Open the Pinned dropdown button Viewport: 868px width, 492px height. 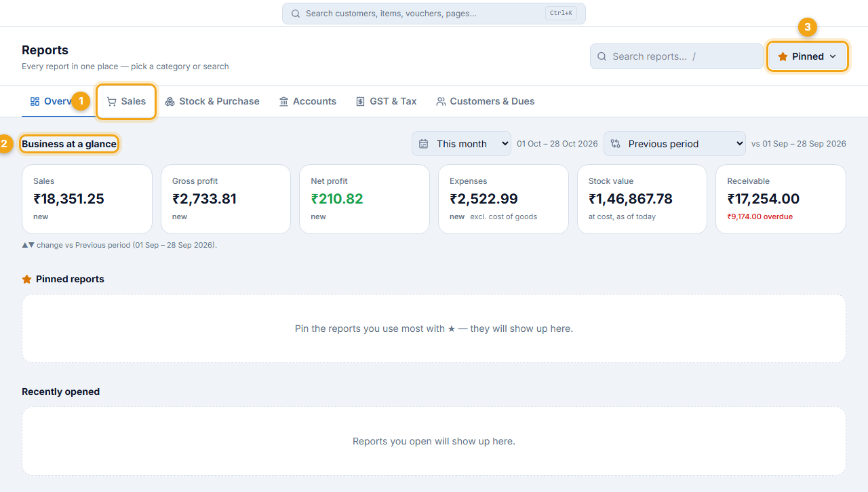[x=808, y=56]
